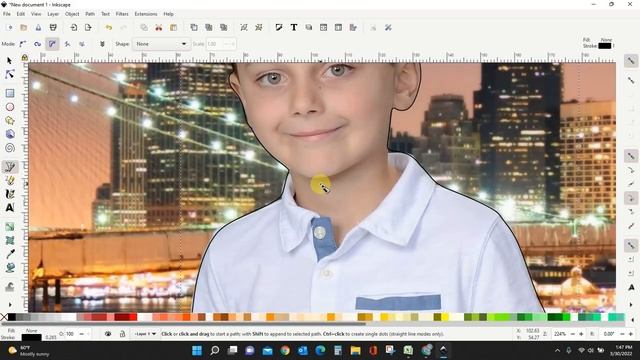Image resolution: width=640 pixels, height=360 pixels.
Task: Open the Filters menu
Action: (x=122, y=14)
